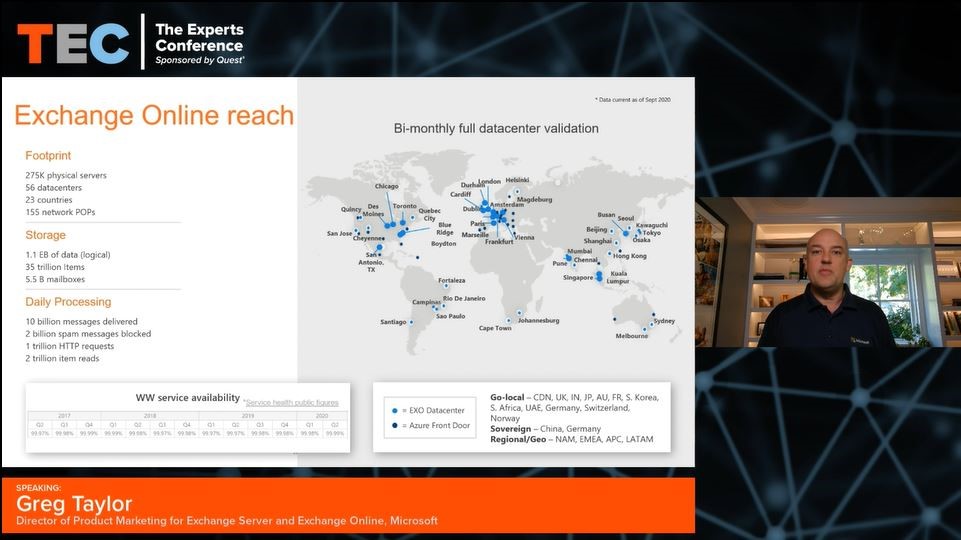This screenshot has width=961, height=540.
Task: Click the 'Sovereign' label
Action: point(511,428)
